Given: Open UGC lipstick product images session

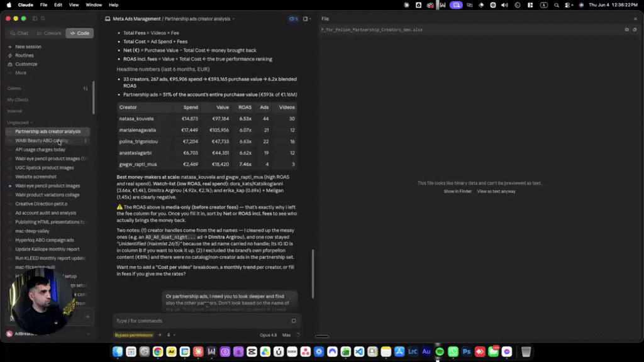Looking at the screenshot, I should click(x=45, y=168).
